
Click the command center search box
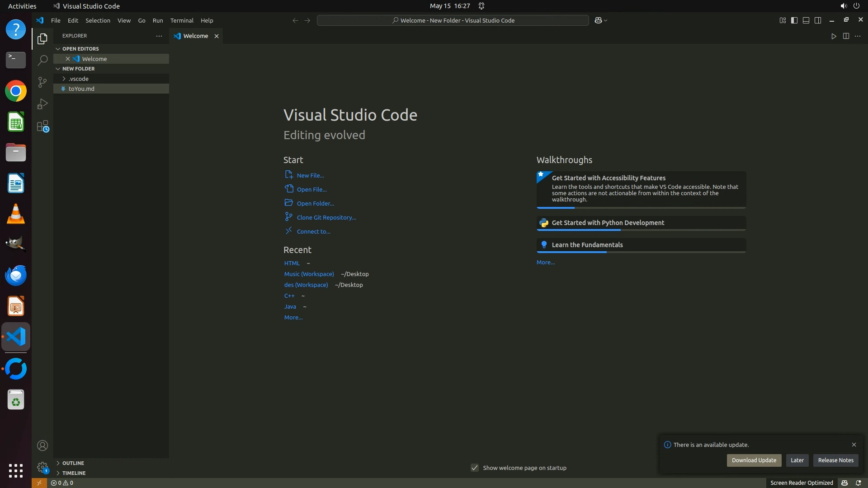453,20
